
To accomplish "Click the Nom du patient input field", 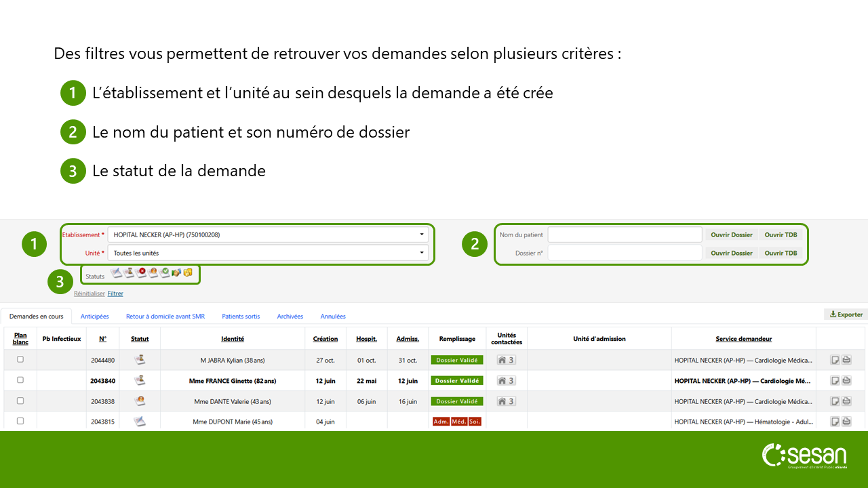I will pyautogui.click(x=625, y=235).
